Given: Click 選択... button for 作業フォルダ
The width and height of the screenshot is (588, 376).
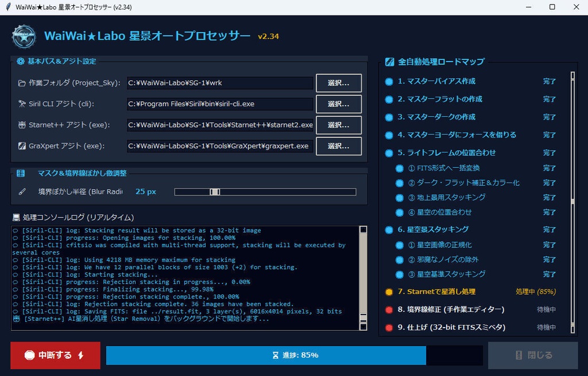Looking at the screenshot, I should tap(339, 83).
